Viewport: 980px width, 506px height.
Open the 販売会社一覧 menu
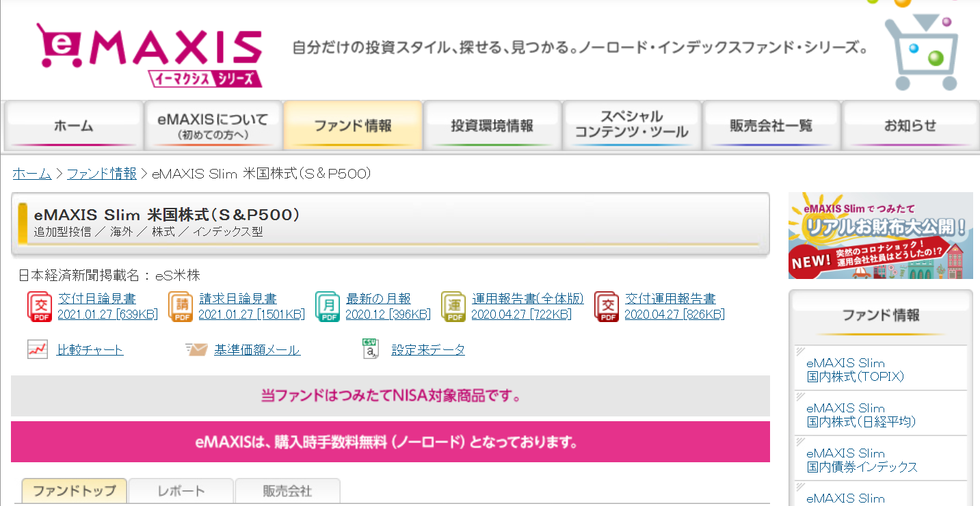coord(771,126)
